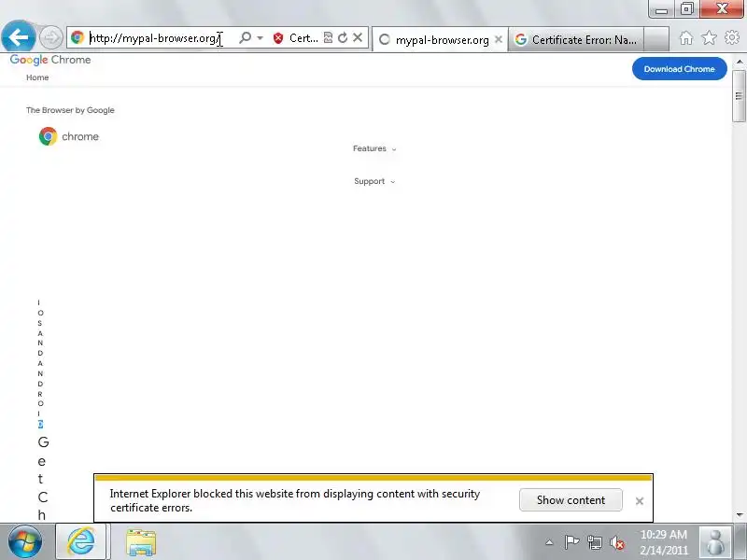Open the Tools gear menu

pyautogui.click(x=732, y=37)
